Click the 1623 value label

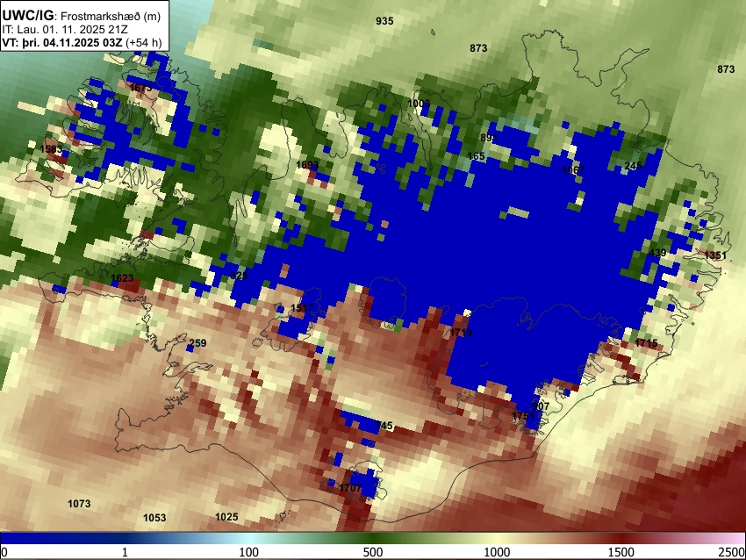click(x=122, y=278)
